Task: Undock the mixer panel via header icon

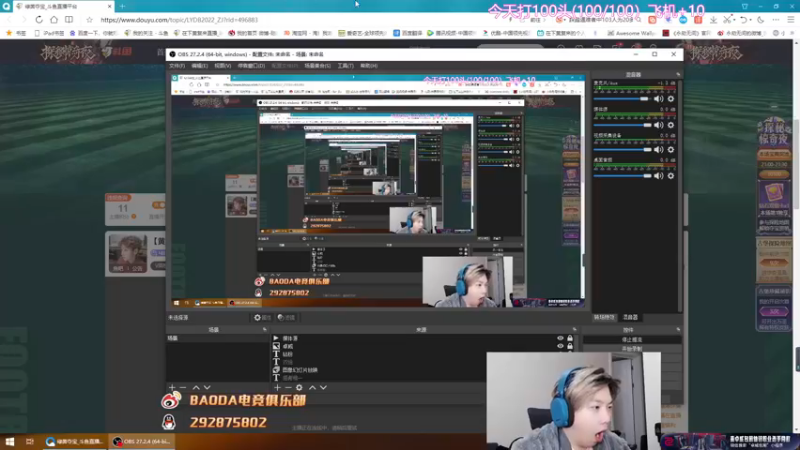Action: [x=678, y=74]
